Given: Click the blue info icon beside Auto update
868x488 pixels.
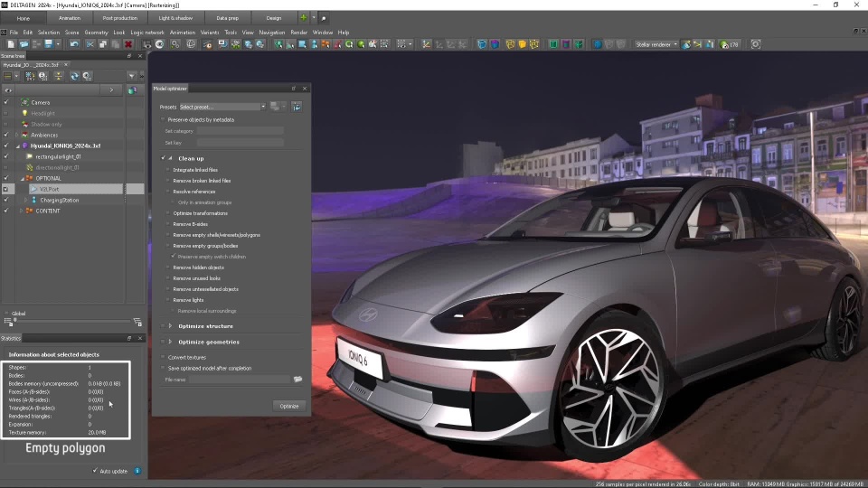Looking at the screenshot, I should click(137, 471).
